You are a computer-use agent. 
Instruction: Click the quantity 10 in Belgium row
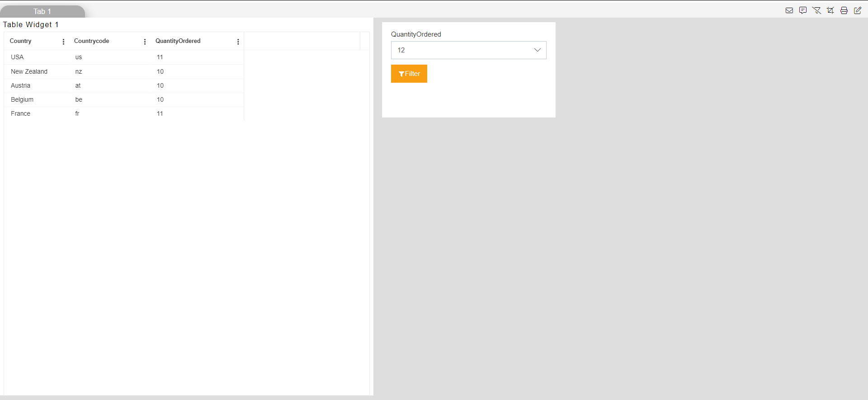click(160, 99)
